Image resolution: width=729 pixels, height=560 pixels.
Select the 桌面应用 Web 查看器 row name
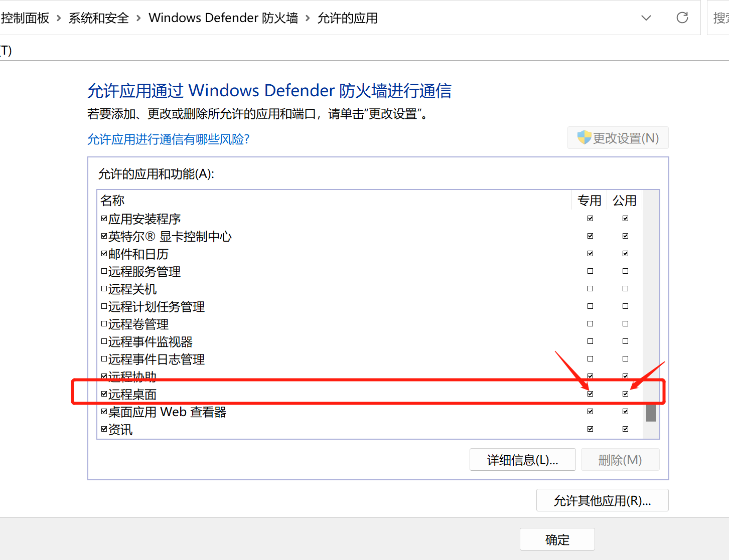[167, 412]
